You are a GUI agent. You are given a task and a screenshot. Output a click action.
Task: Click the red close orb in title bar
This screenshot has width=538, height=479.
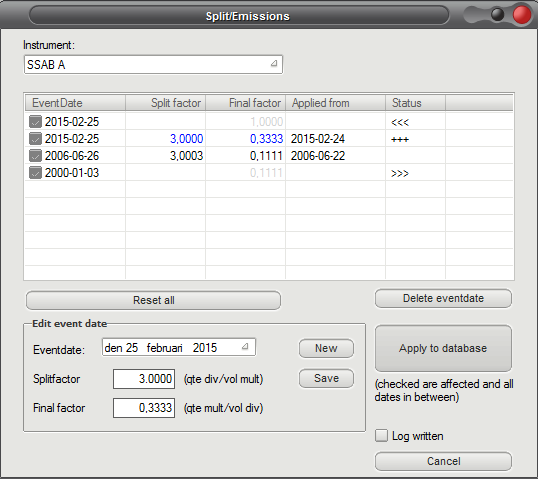522,15
